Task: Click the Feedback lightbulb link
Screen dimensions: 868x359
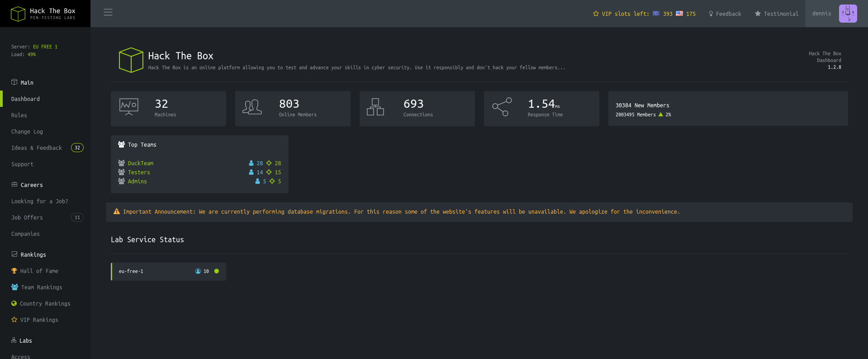Action: tap(725, 14)
